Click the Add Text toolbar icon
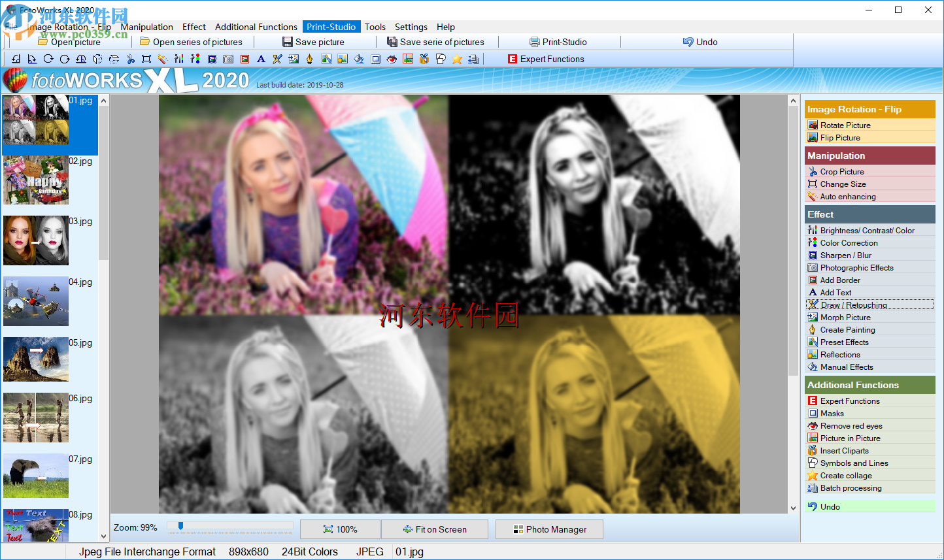 (x=260, y=59)
